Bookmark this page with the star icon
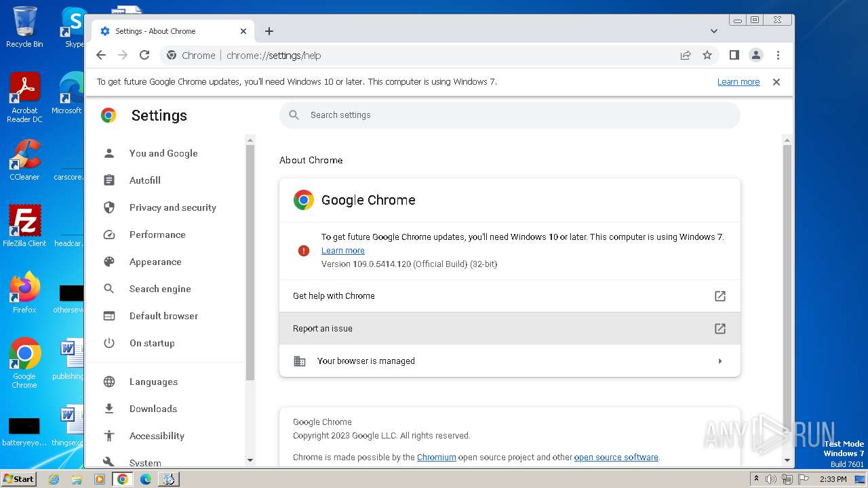Screen dimensions: 868x488 pyautogui.click(x=707, y=56)
